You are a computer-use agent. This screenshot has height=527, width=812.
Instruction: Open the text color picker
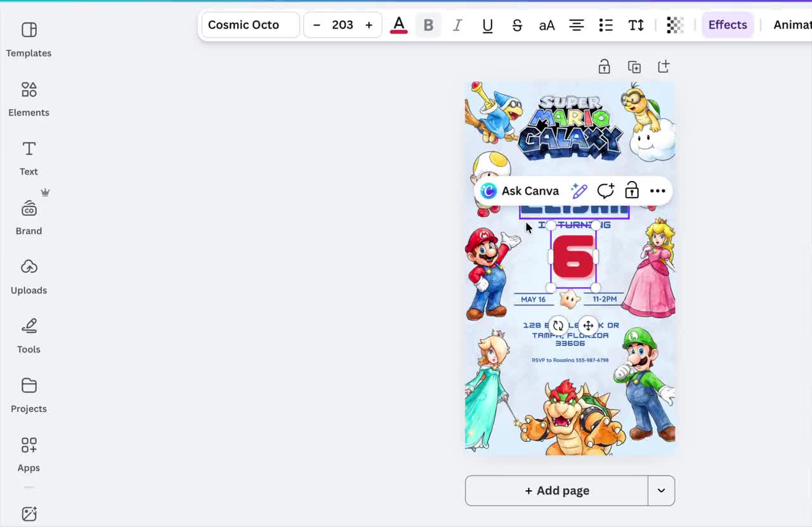[398, 25]
